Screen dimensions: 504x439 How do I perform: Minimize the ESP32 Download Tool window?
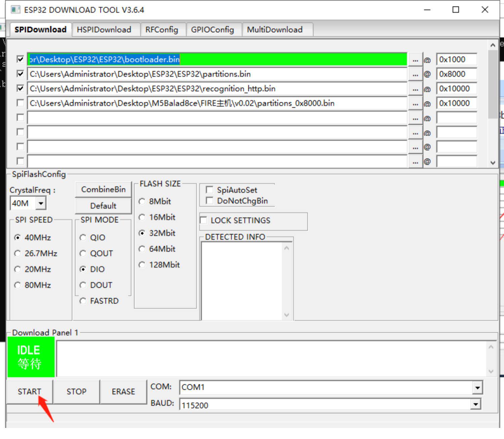coord(427,10)
